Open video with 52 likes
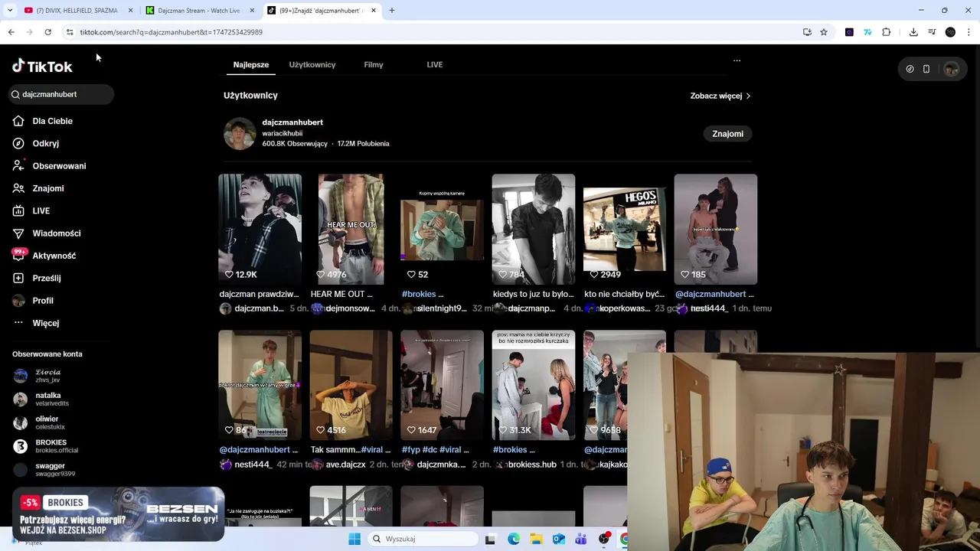 point(442,229)
